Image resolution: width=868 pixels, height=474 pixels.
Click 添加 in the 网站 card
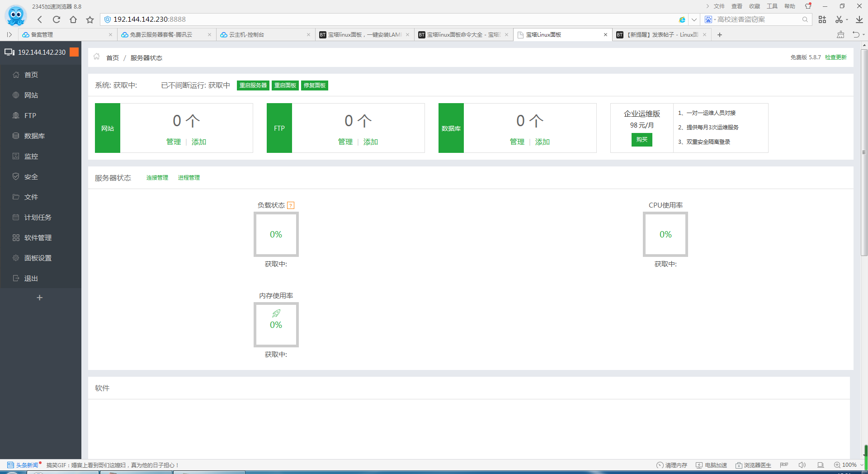click(x=199, y=142)
